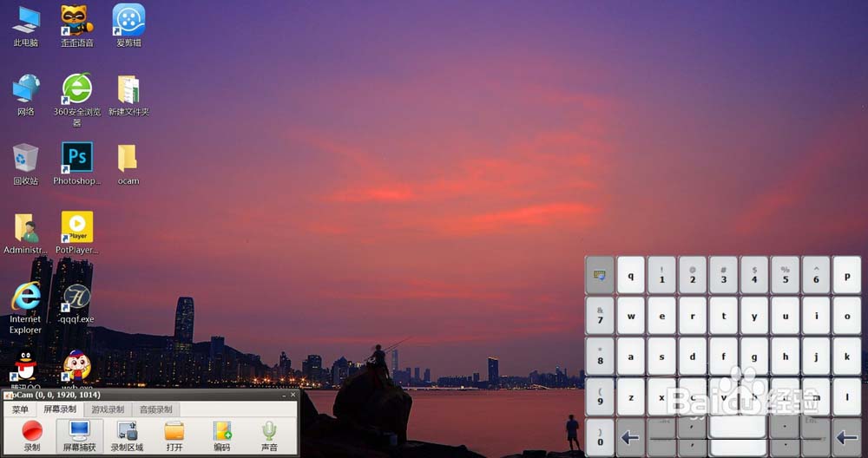Image resolution: width=868 pixels, height=458 pixels.
Task: Tap the o key on on-screen keyboard
Action: pyautogui.click(x=847, y=316)
